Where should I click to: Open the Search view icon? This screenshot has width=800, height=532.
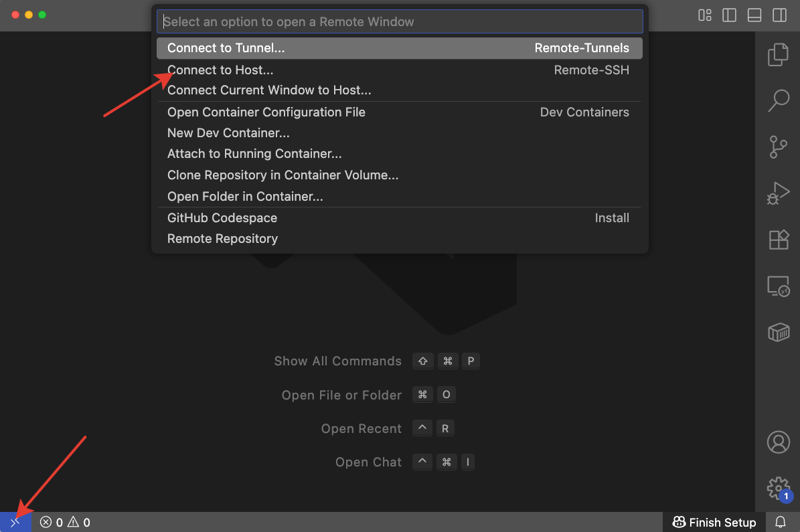(778, 100)
